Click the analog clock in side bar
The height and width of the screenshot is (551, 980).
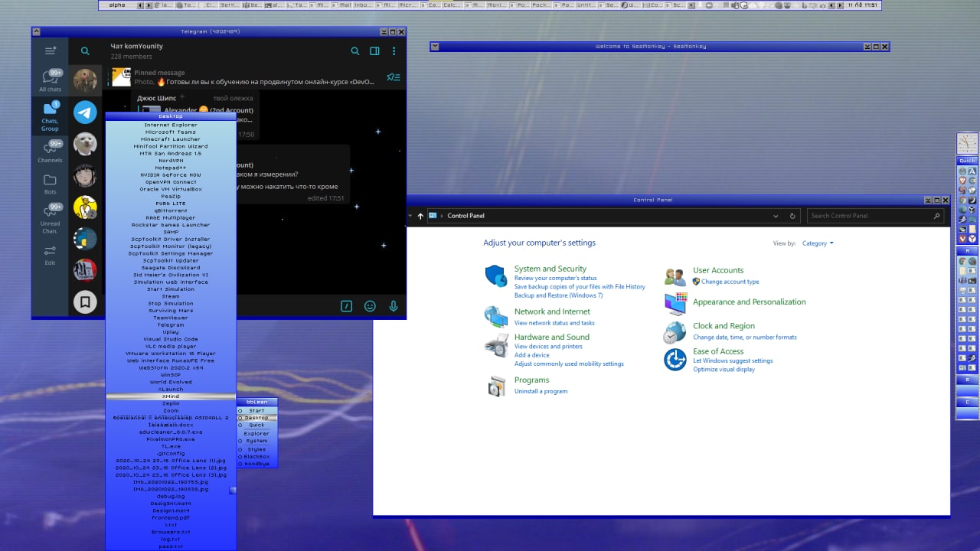pos(968,144)
